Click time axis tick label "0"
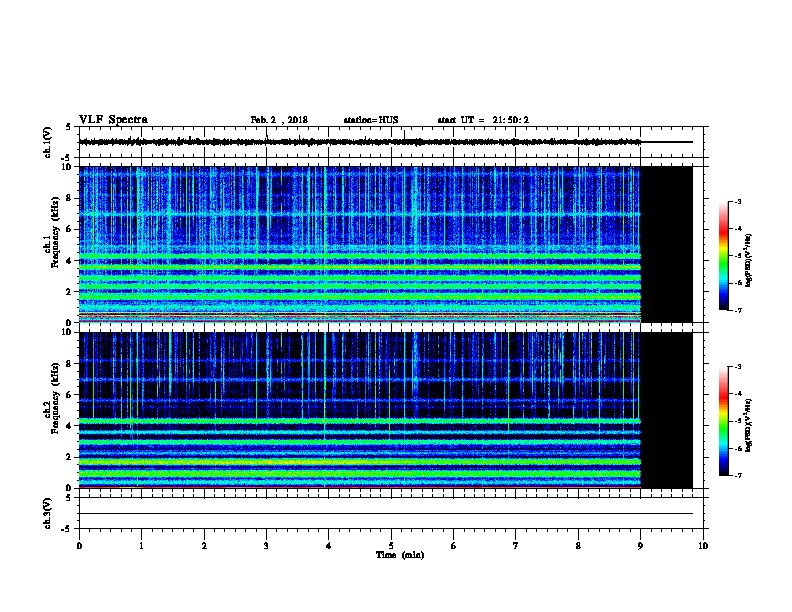792x612 pixels. 79,545
